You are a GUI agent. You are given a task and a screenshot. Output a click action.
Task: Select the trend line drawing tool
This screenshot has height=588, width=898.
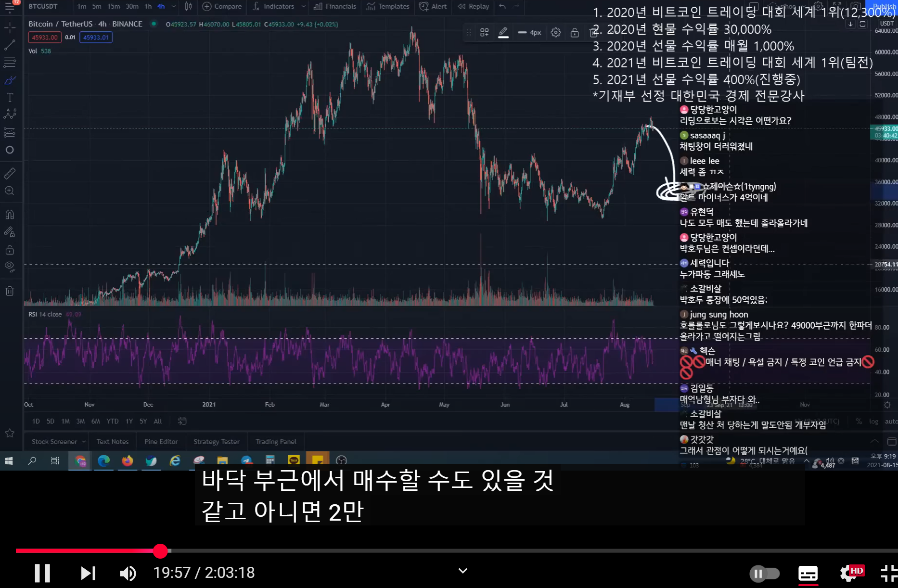10,45
